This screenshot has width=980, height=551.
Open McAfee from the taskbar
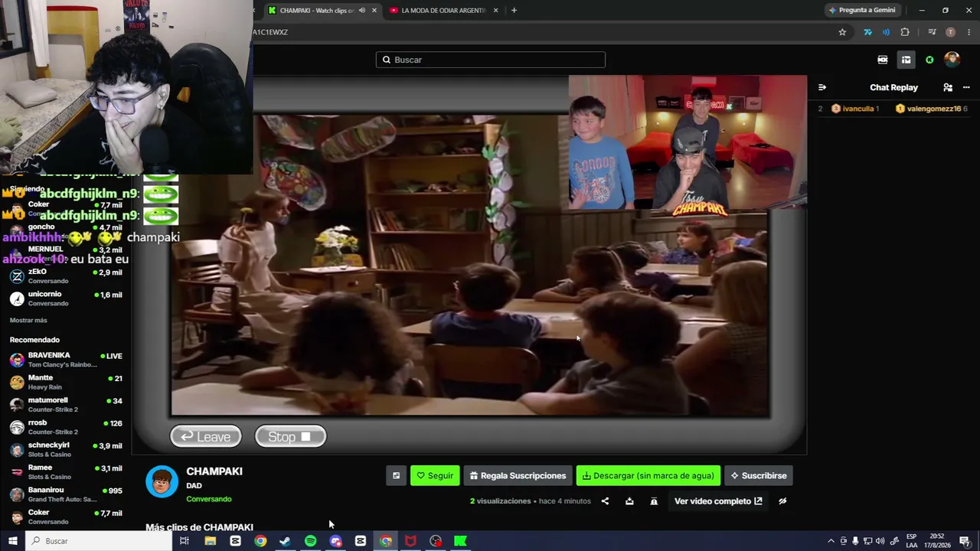[x=410, y=541]
